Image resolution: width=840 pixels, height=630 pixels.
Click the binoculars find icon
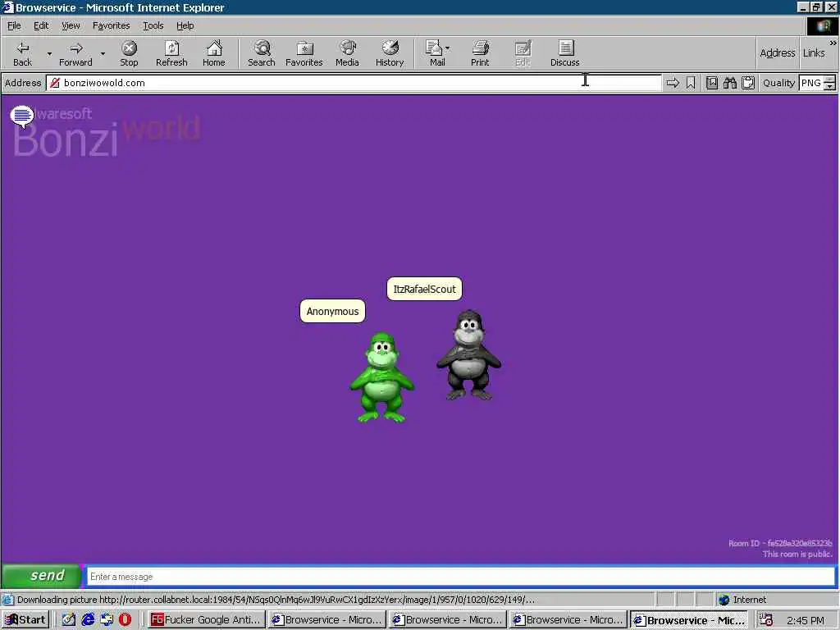(729, 83)
